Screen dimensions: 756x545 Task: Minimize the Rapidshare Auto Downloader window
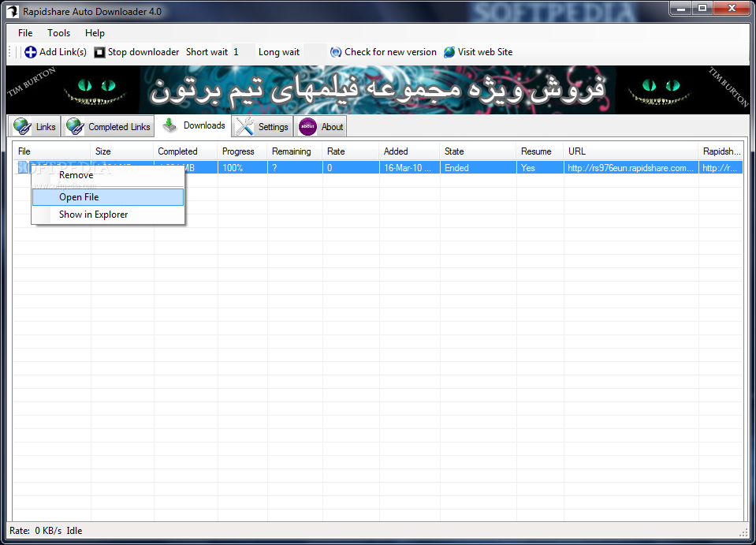pyautogui.click(x=681, y=8)
